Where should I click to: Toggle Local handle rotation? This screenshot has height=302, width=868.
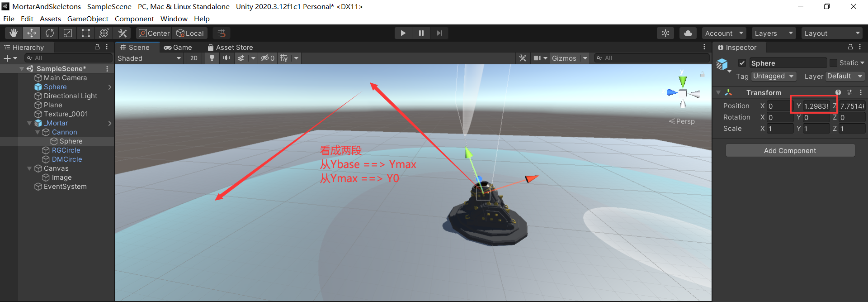[190, 33]
